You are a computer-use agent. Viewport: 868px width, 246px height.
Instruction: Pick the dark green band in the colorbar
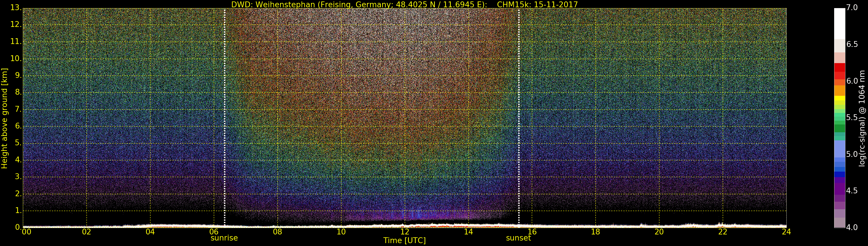(839, 128)
